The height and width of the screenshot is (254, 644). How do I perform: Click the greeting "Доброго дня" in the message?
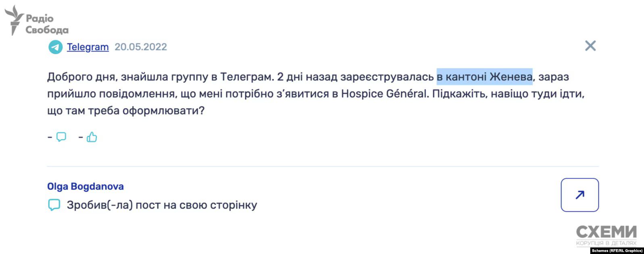point(81,76)
